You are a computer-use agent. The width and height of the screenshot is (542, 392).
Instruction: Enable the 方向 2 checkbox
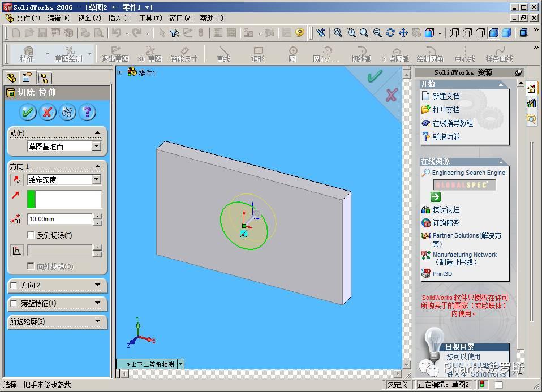14,285
